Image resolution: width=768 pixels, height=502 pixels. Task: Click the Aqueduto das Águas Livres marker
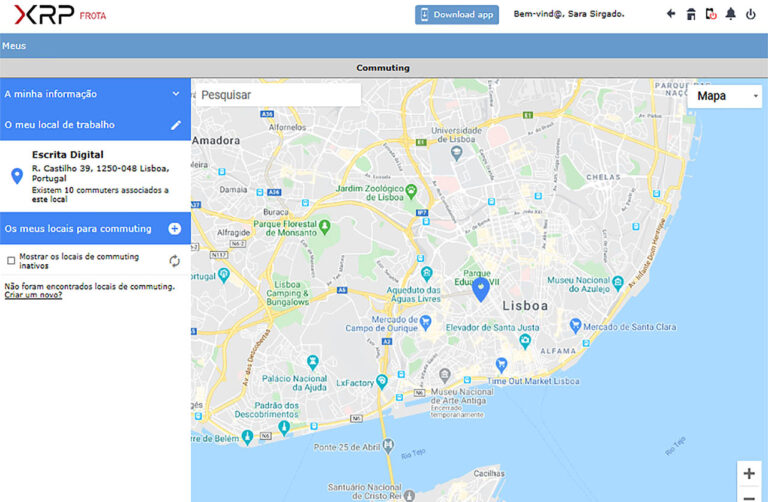pos(427,273)
